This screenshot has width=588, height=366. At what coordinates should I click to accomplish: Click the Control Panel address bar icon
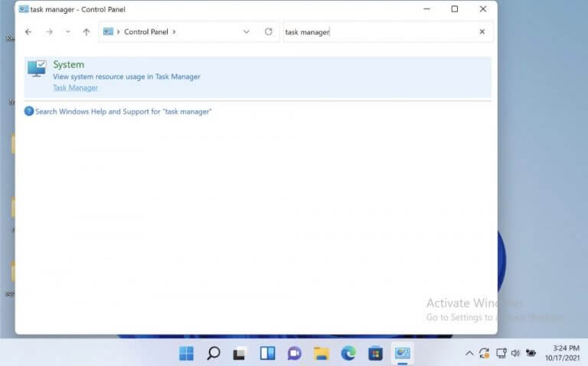click(108, 31)
